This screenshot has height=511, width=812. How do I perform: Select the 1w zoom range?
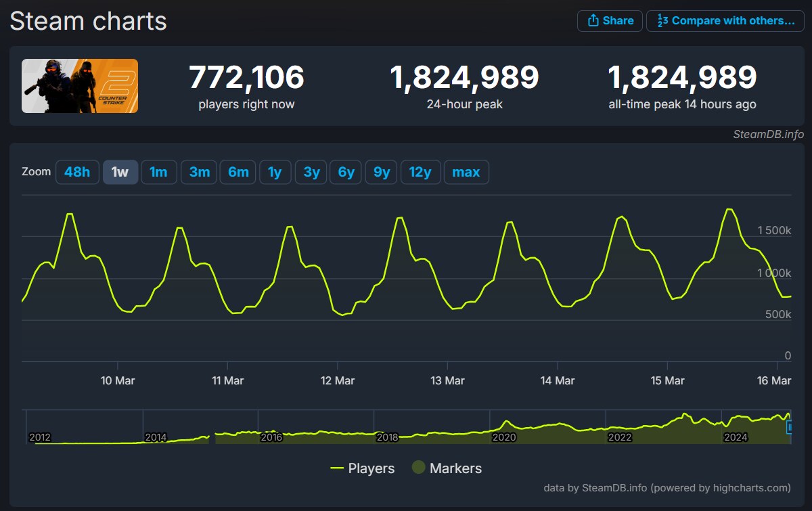tap(120, 172)
